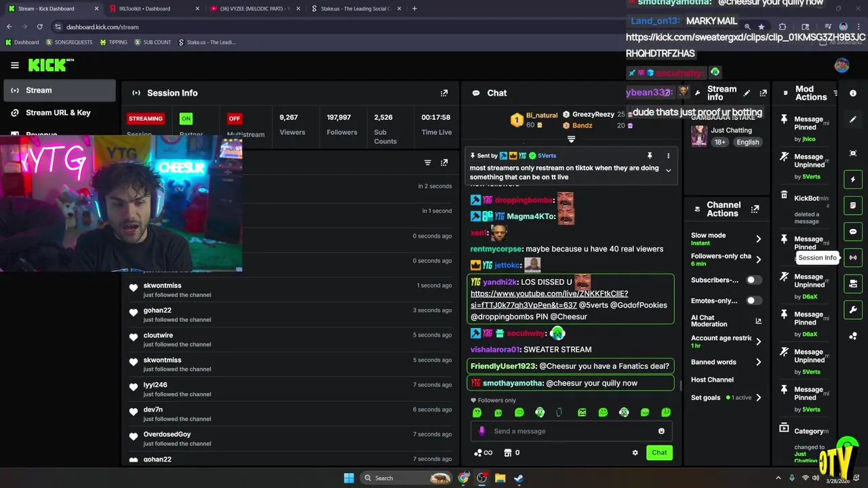This screenshot has width=868, height=488.
Task: Pop out the activity feed panel
Action: point(444,163)
